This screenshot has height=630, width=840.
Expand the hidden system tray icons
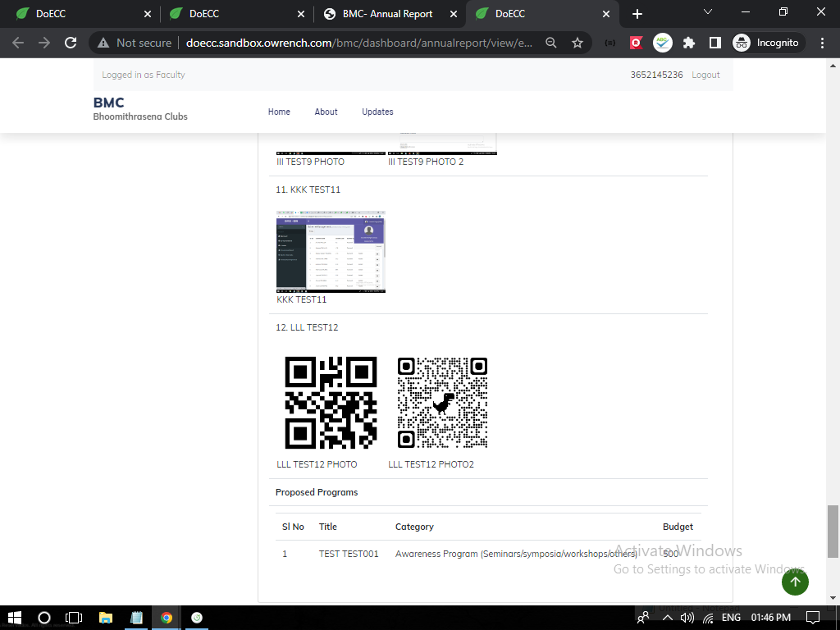click(x=667, y=618)
